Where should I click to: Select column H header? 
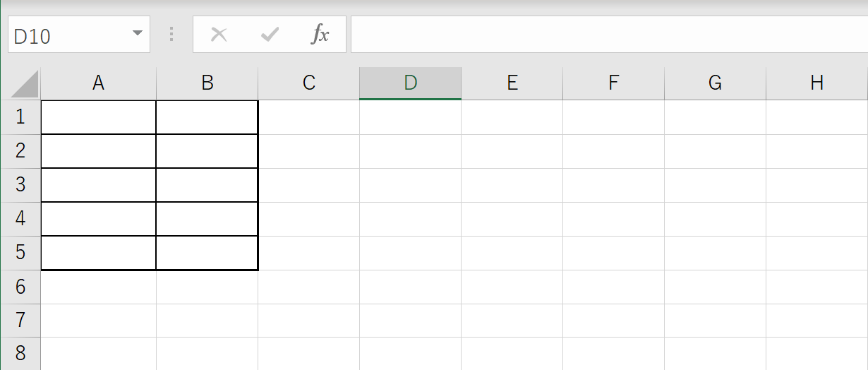[817, 83]
